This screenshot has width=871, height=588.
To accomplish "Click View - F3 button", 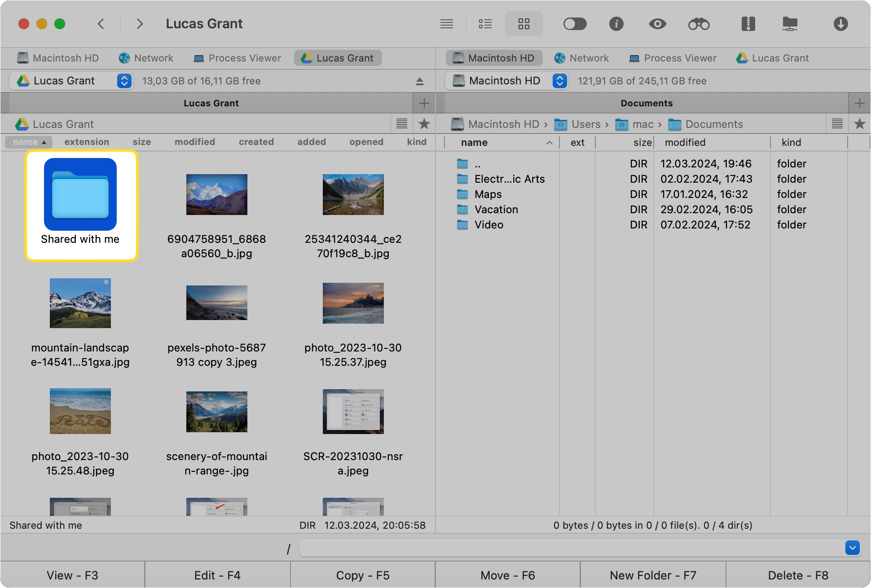I will coord(73,575).
